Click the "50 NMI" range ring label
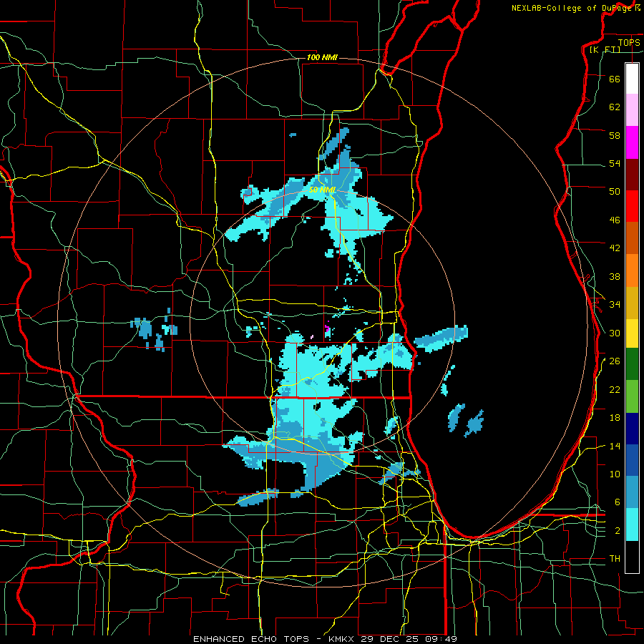 pos(323,190)
